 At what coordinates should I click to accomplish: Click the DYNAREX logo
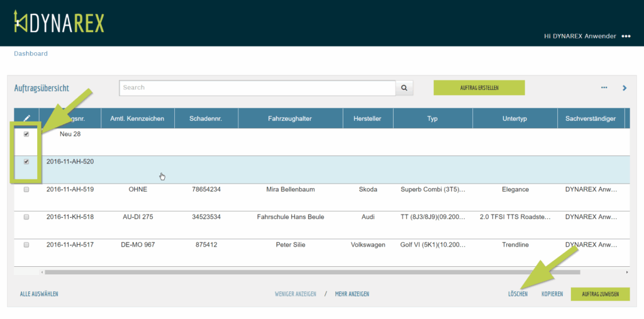tap(58, 23)
